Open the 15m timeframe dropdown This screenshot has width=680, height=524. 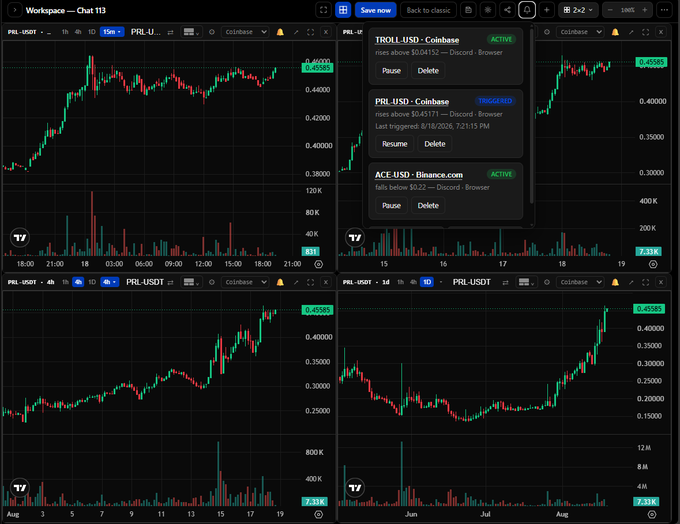[x=112, y=32]
